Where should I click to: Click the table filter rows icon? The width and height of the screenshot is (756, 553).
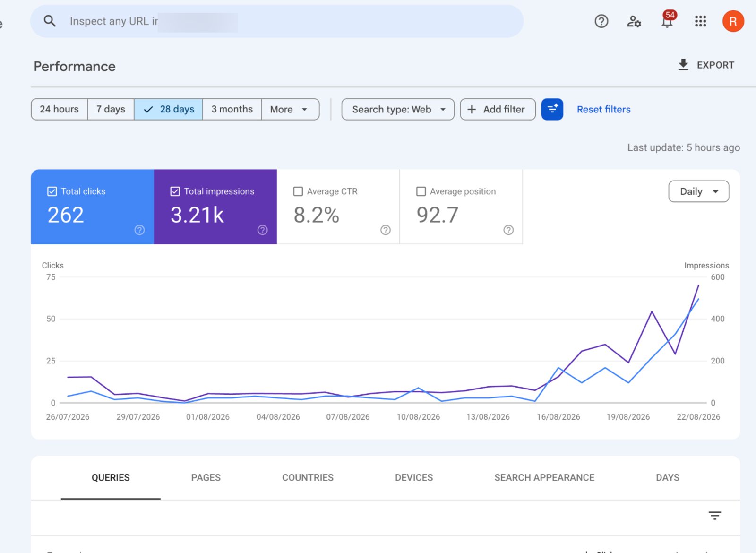click(714, 515)
